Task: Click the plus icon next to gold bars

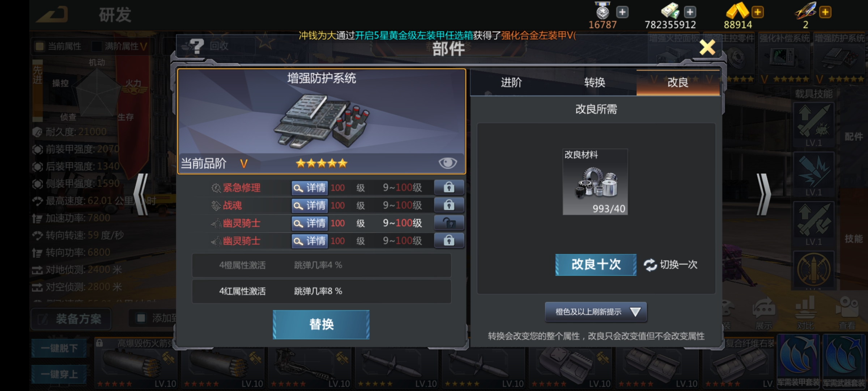Action: (757, 12)
